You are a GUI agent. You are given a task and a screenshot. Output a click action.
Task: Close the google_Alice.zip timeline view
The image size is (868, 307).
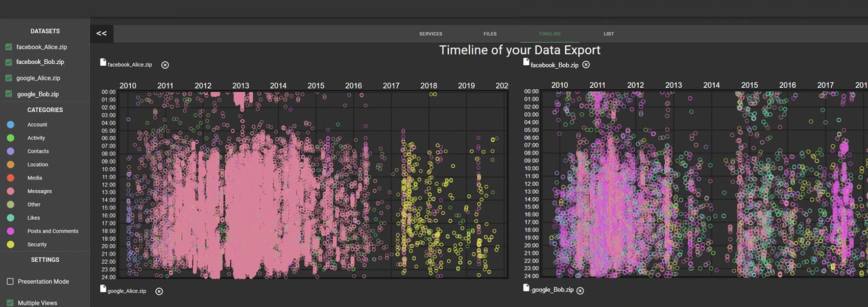[x=159, y=291]
